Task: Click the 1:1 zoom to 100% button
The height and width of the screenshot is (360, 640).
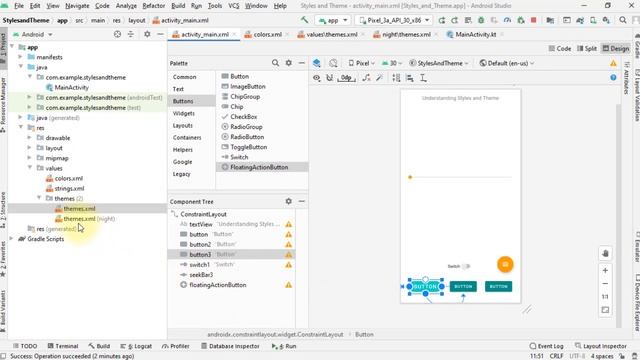Action: pyautogui.click(x=605, y=297)
